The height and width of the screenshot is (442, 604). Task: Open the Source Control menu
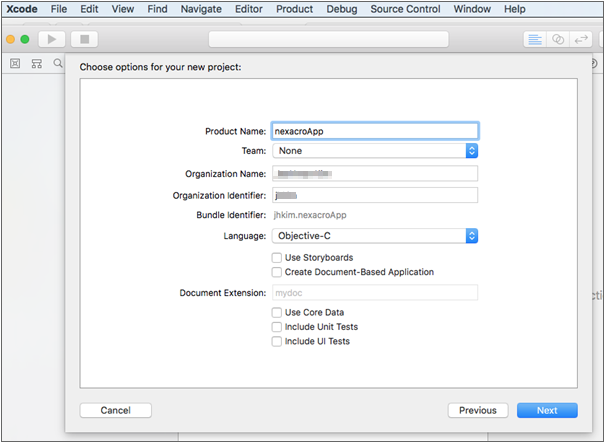[x=404, y=9]
